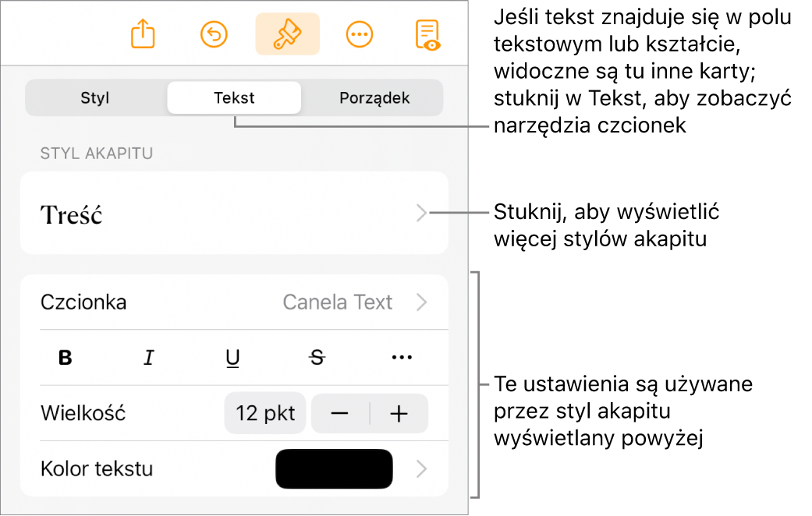Image resolution: width=812 pixels, height=516 pixels.
Task: Increase font size with plus button
Action: click(399, 414)
